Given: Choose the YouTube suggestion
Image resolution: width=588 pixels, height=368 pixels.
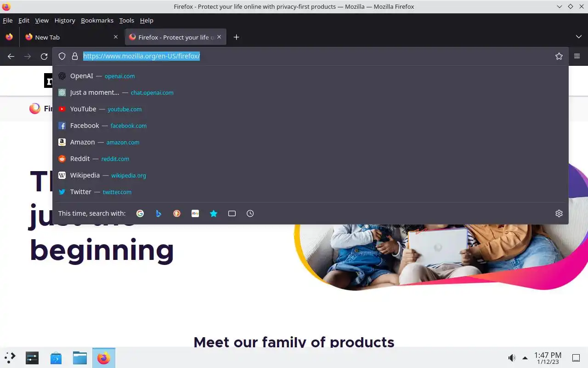Looking at the screenshot, I should point(311,109).
